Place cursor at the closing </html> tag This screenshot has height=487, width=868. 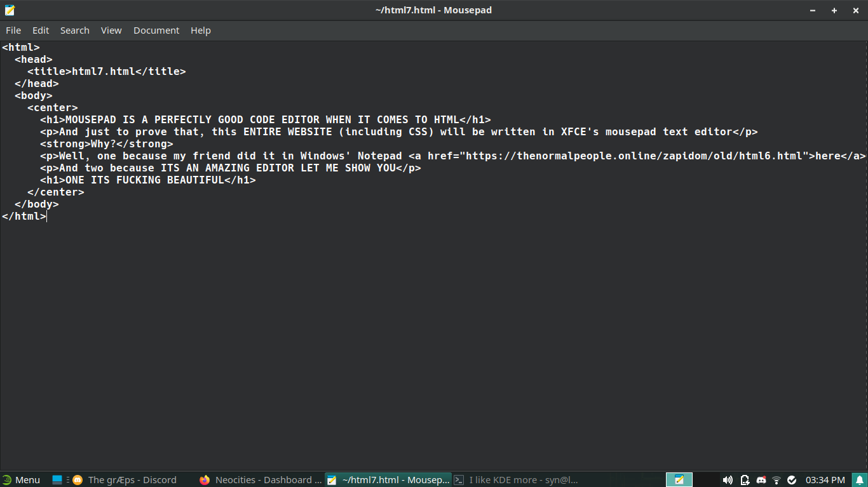pos(24,216)
